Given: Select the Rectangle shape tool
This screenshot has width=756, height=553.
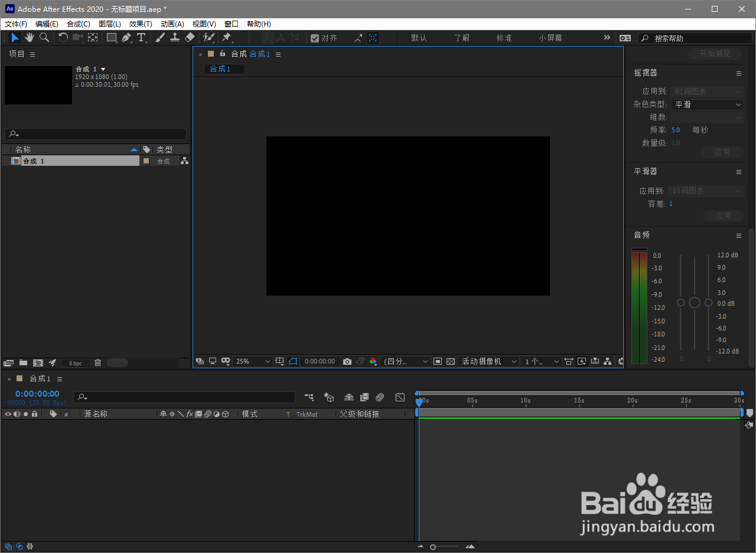Looking at the screenshot, I should coord(112,38).
